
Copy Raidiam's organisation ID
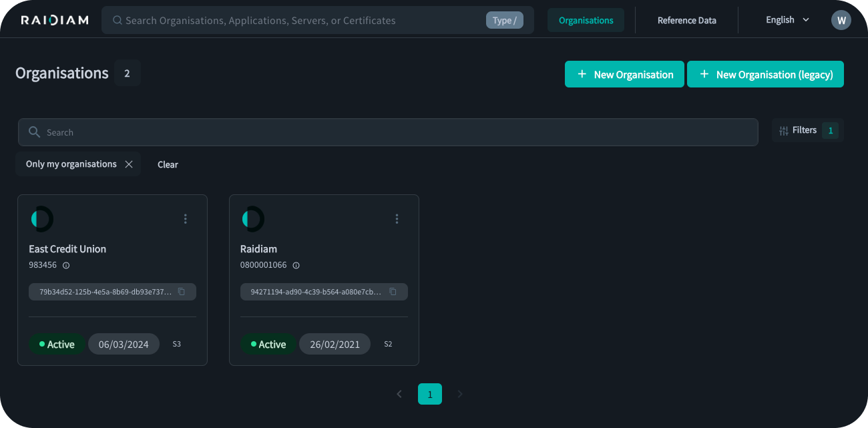(x=393, y=291)
